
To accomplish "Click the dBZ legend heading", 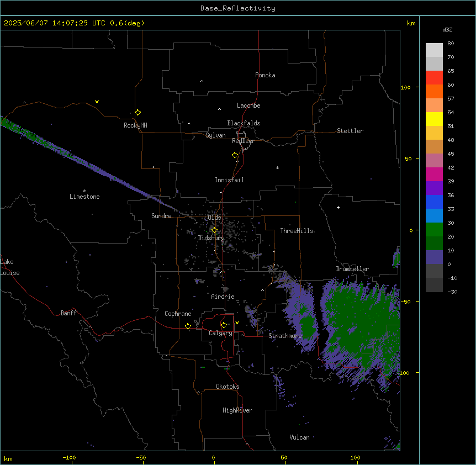I will (x=447, y=30).
